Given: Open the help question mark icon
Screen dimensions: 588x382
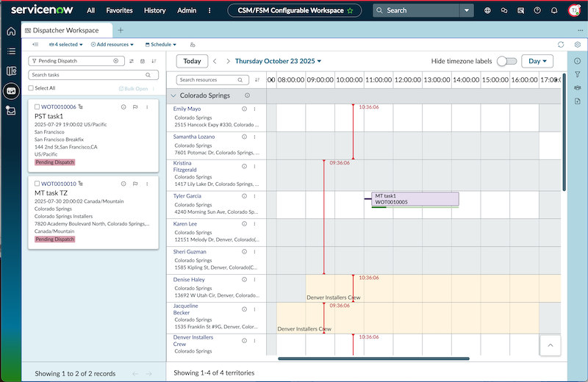Looking at the screenshot, I should [537, 10].
